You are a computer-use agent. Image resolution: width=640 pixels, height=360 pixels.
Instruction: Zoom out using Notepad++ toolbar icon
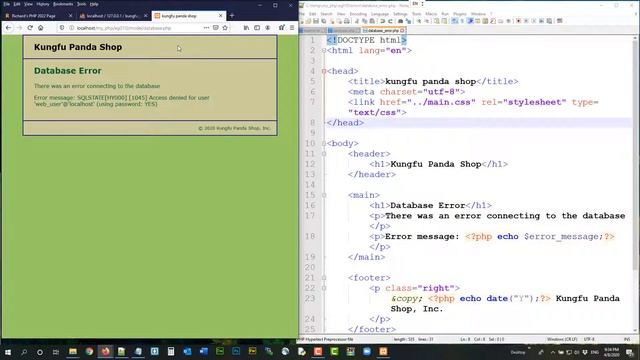[427, 21]
